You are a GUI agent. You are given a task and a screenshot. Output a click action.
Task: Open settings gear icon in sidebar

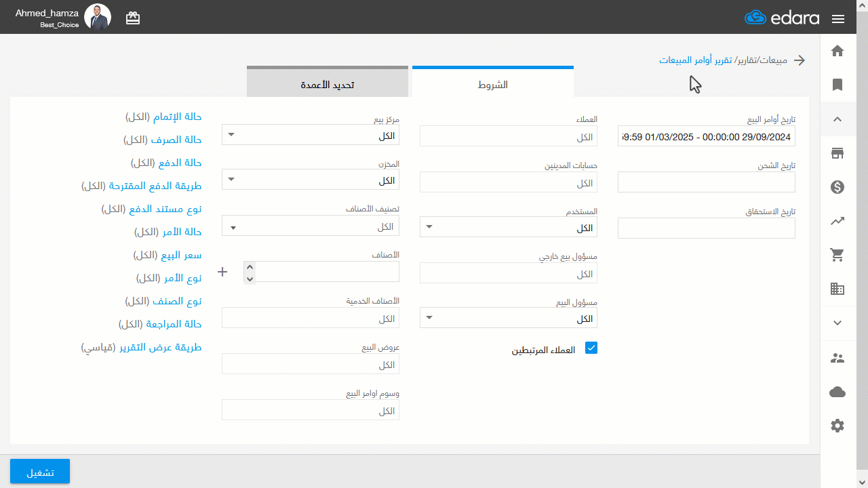point(837,426)
